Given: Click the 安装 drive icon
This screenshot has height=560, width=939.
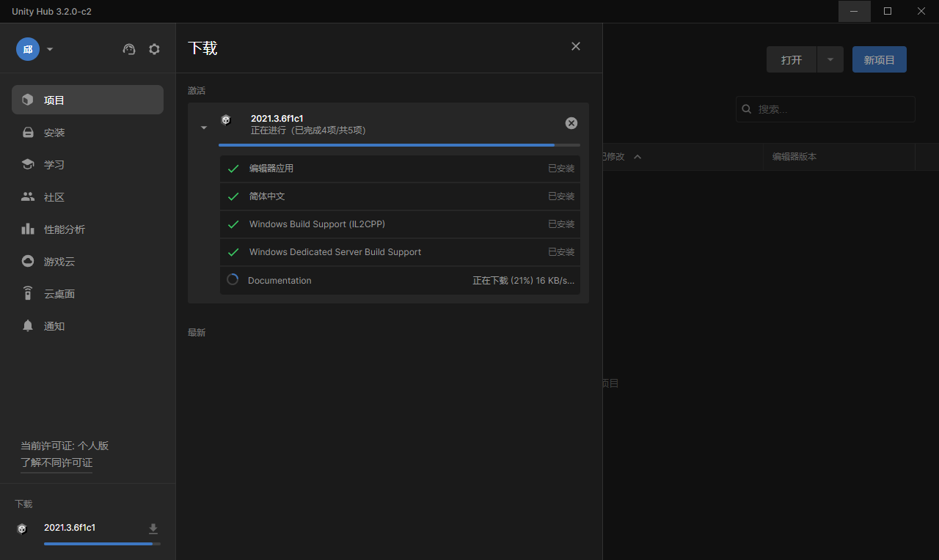Looking at the screenshot, I should [28, 133].
